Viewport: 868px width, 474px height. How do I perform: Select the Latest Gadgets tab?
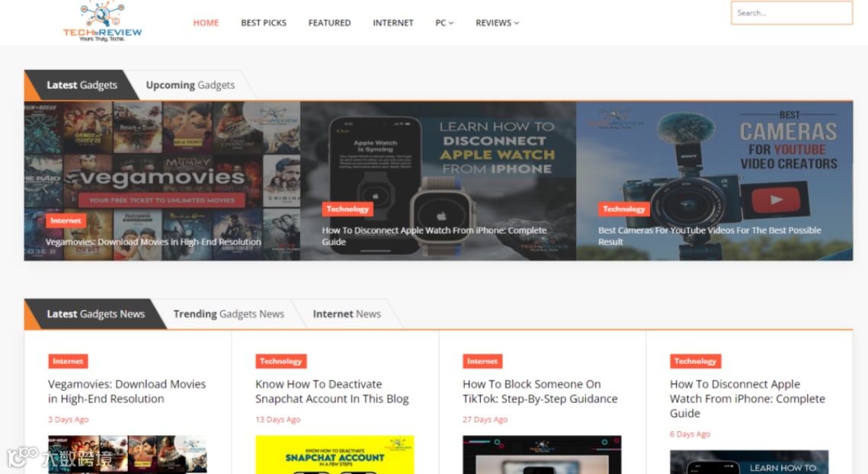coord(82,85)
